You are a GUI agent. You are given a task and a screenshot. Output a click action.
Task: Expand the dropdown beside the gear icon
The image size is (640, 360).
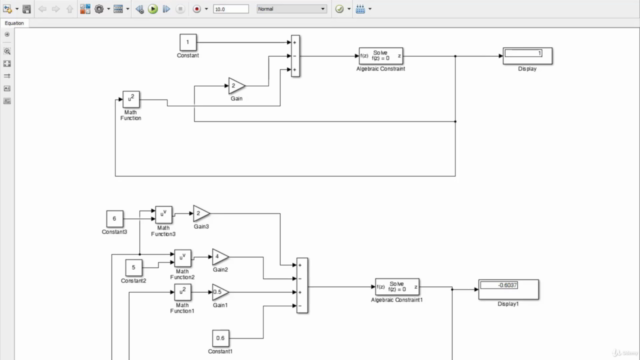pyautogui.click(x=109, y=9)
